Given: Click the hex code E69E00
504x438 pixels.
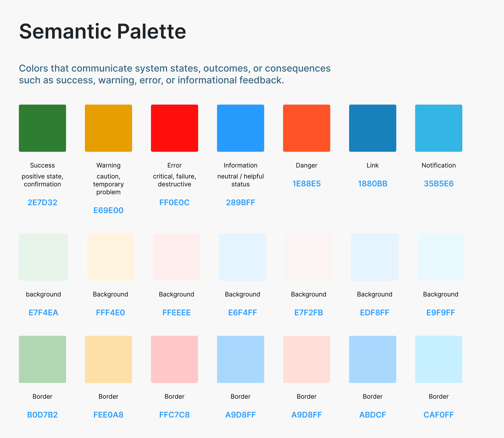Looking at the screenshot, I should (109, 210).
